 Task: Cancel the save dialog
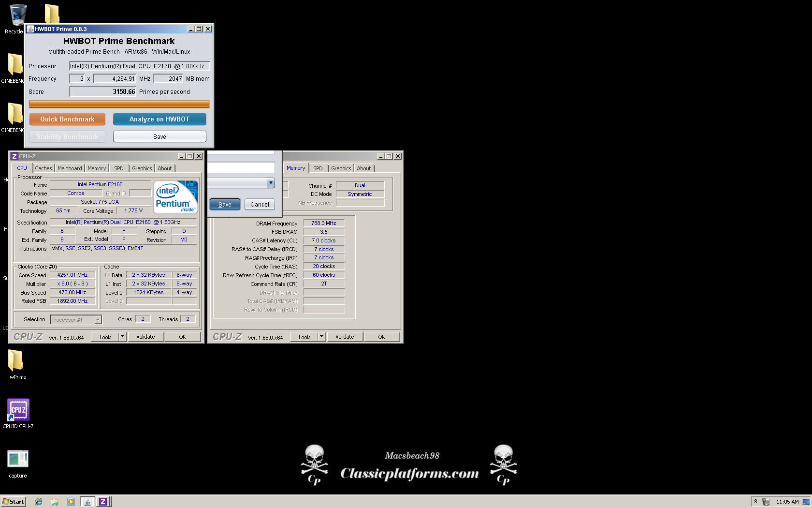pyautogui.click(x=260, y=204)
